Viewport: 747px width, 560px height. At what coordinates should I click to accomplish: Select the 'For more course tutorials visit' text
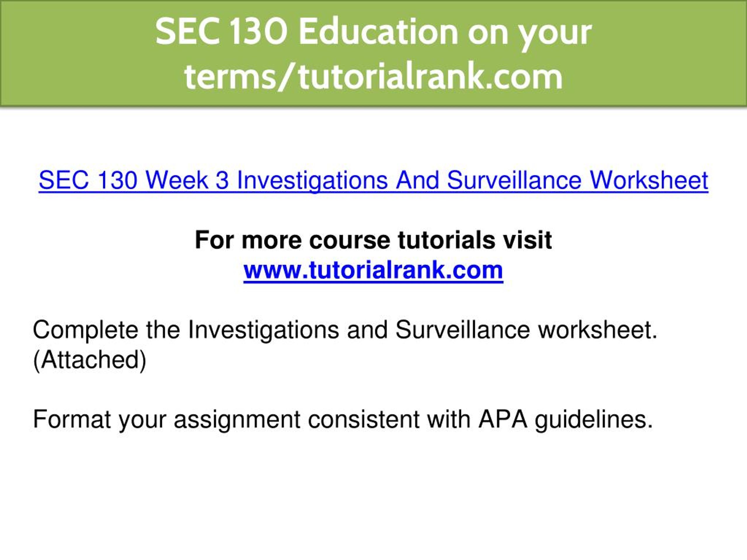(373, 240)
